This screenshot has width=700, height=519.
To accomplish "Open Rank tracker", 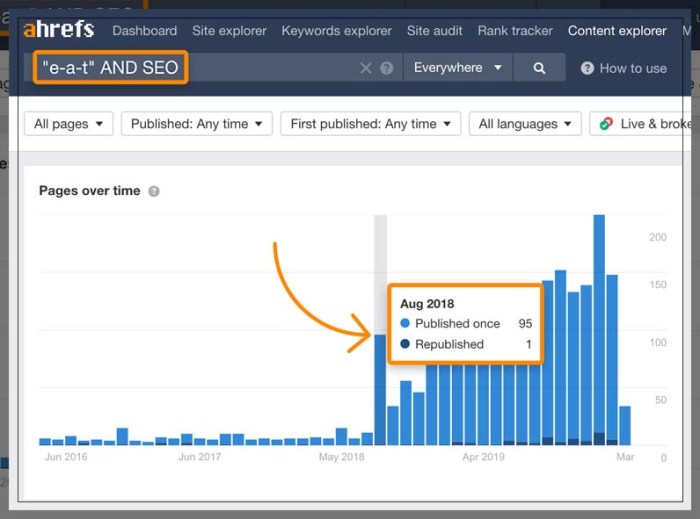I will tap(515, 31).
